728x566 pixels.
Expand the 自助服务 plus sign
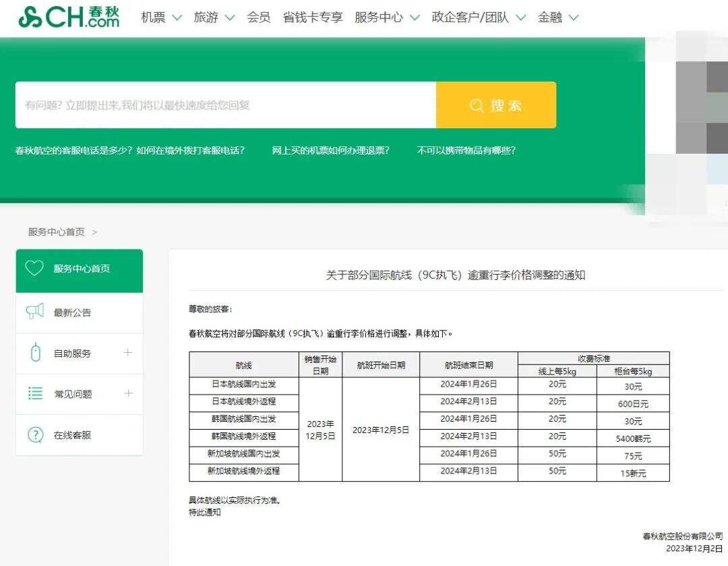click(x=127, y=353)
